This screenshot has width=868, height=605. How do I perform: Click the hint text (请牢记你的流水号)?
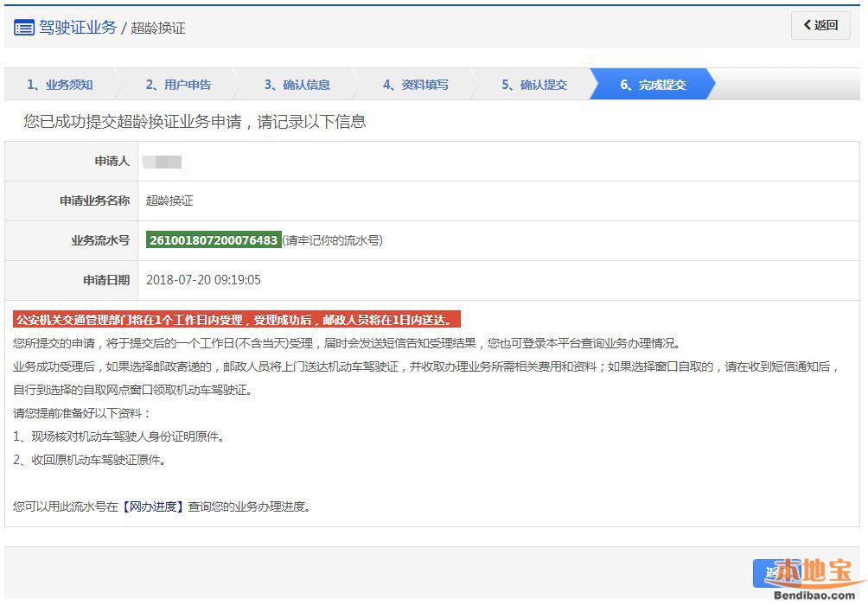pyautogui.click(x=333, y=240)
